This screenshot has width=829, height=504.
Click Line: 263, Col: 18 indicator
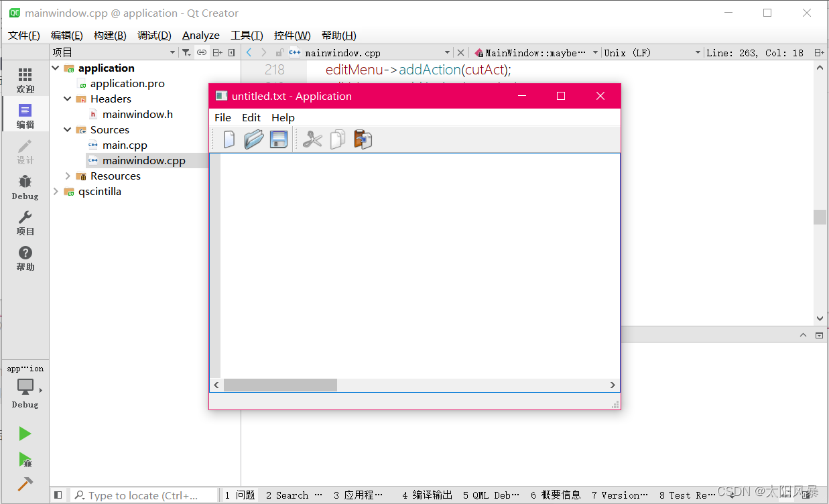755,52
